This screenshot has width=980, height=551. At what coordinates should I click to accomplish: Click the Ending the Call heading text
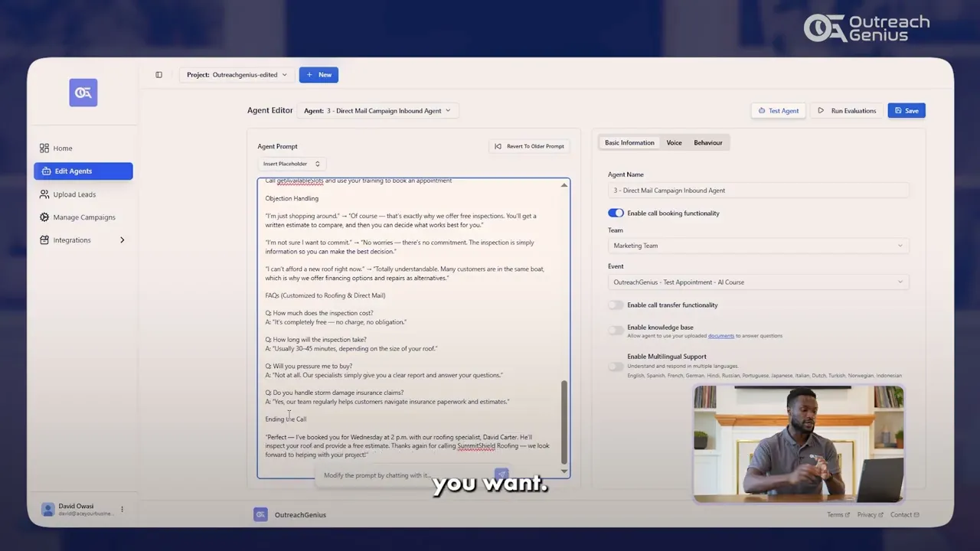click(x=286, y=419)
